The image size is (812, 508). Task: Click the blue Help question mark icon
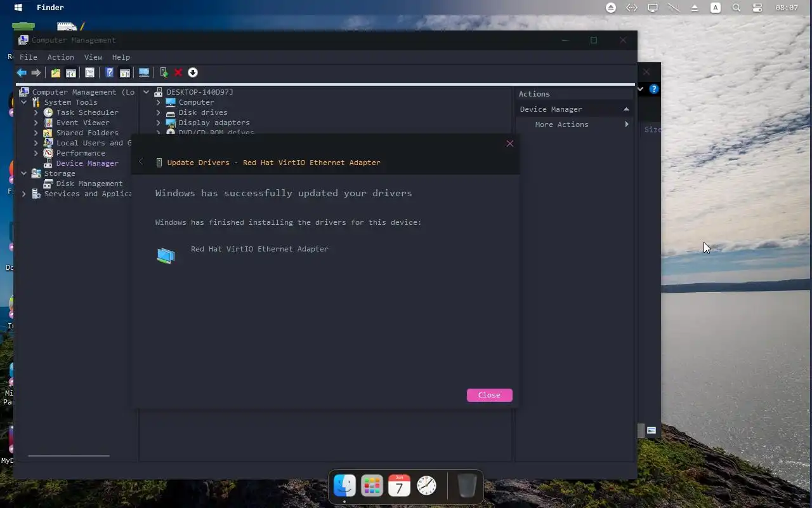coord(110,72)
